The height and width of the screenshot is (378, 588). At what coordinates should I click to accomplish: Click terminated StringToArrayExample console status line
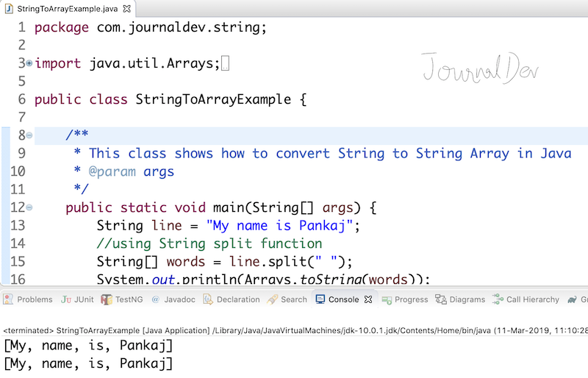pyautogui.click(x=295, y=330)
